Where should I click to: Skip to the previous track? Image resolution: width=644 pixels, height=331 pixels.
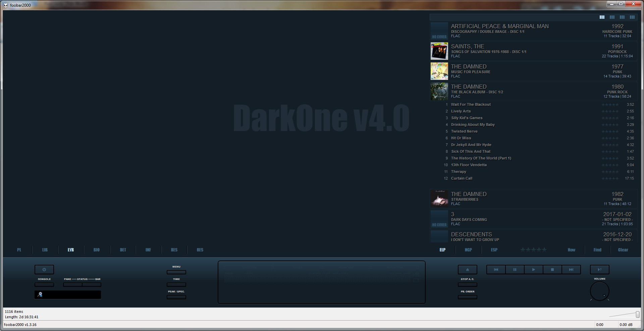[496, 270]
